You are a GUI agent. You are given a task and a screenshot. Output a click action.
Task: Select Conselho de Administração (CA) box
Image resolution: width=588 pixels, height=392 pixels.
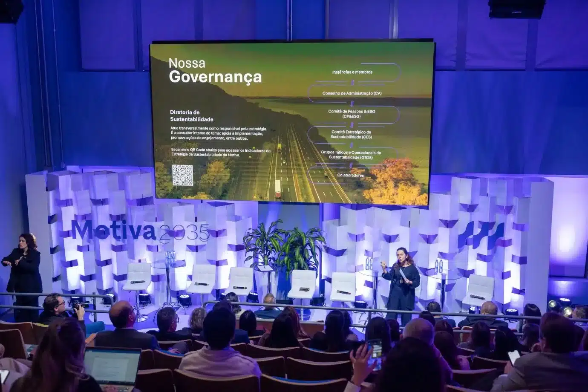352,93
